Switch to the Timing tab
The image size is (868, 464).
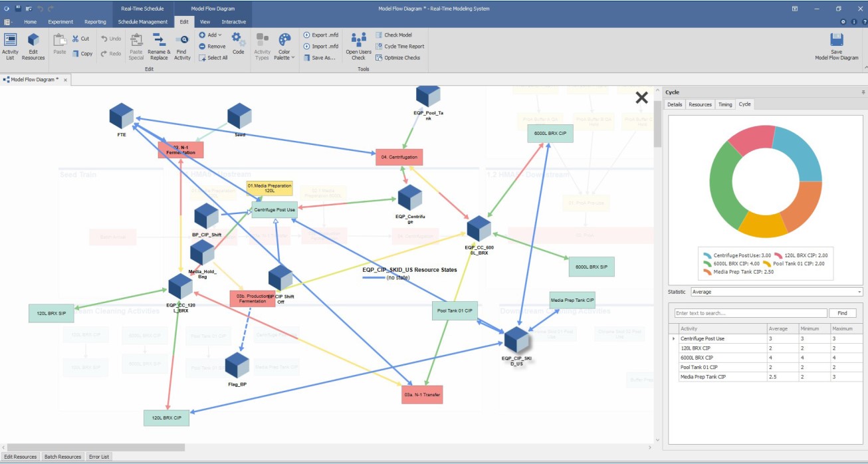[x=725, y=104]
